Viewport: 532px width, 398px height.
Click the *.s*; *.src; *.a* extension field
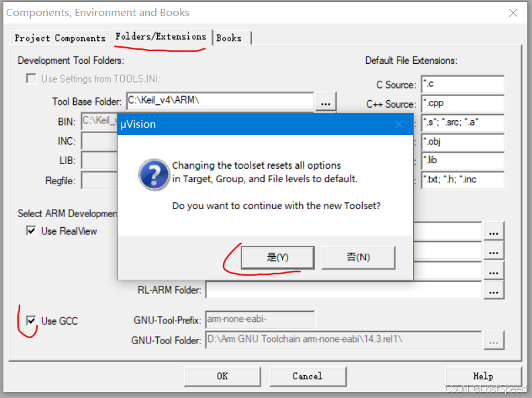463,122
